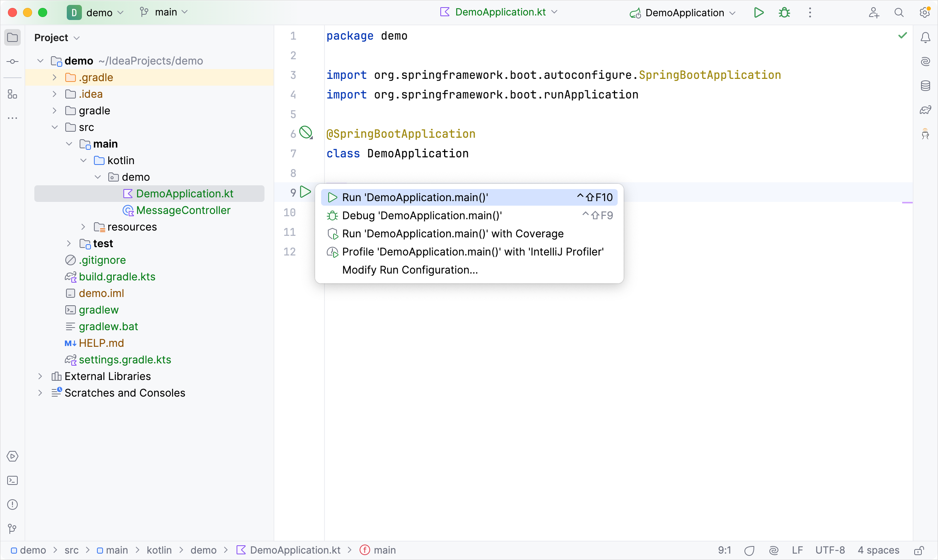Open the DemoApplication.kt file switcher dropdown
The width and height of the screenshot is (938, 560).
(499, 12)
